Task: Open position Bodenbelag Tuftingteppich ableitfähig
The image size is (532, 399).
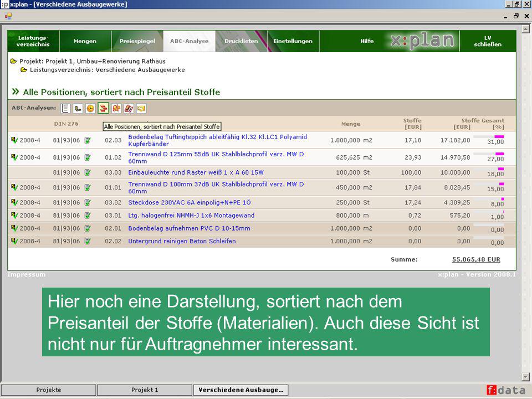Action: point(217,140)
